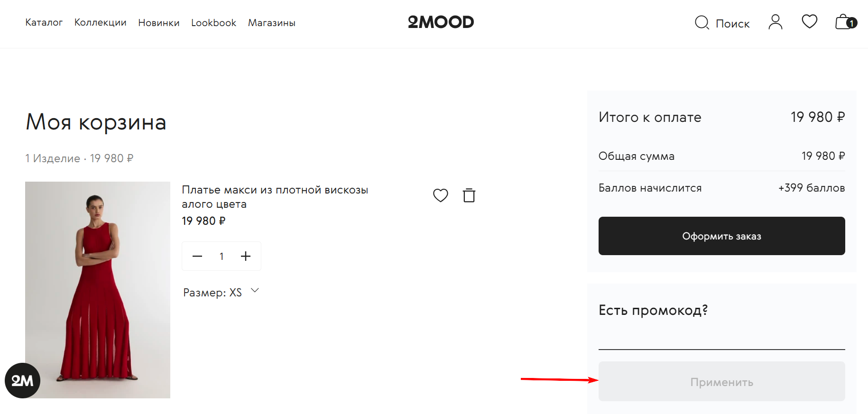
Task: Open the Каталог menu
Action: (44, 22)
